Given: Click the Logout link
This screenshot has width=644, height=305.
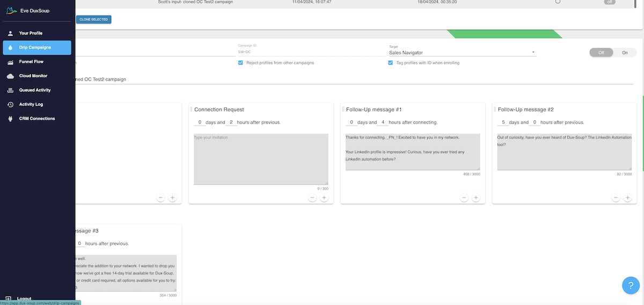Looking at the screenshot, I should coord(24,299).
